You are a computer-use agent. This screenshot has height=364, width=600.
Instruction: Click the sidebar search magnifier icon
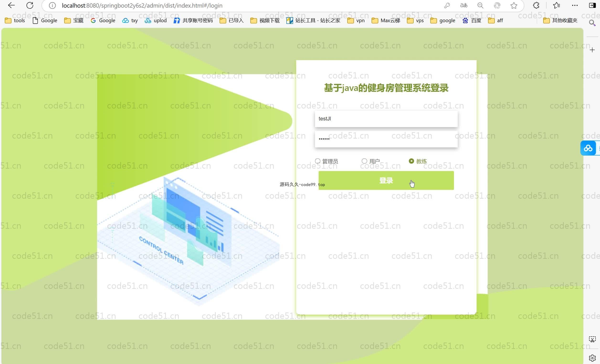(592, 23)
